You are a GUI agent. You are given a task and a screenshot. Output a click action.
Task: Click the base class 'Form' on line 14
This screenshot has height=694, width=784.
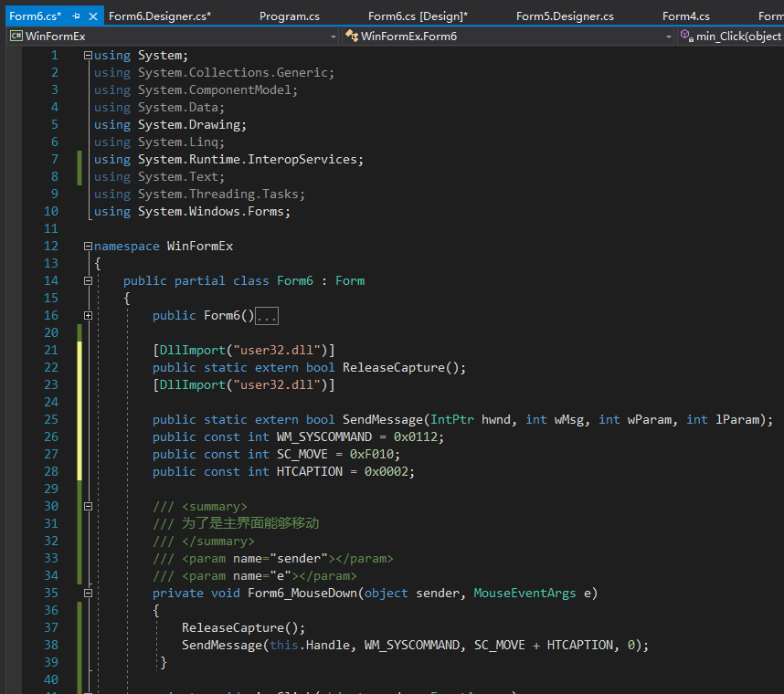pyautogui.click(x=349, y=281)
